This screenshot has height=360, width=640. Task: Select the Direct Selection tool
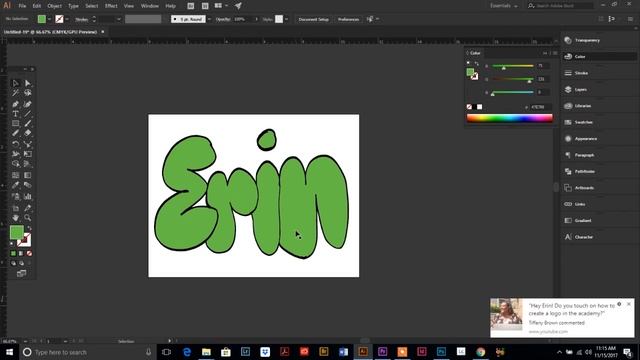pyautogui.click(x=28, y=83)
